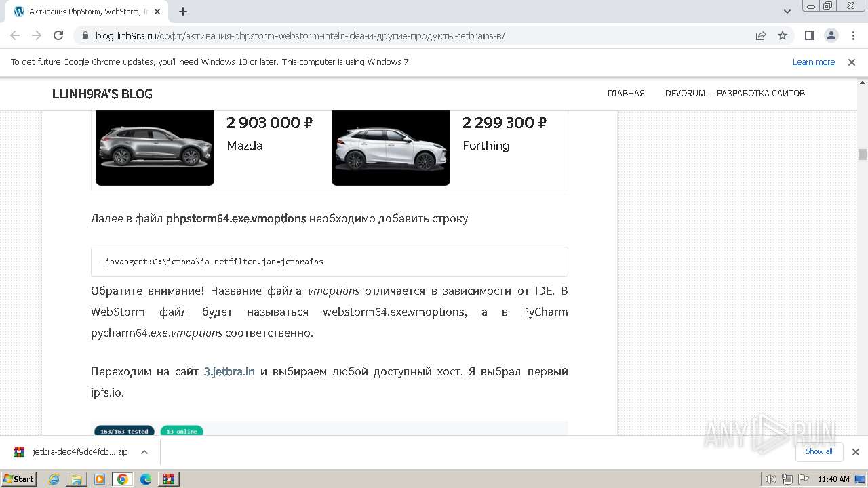Follow the 3.jetbra.in link
Image resolution: width=868 pixels, height=488 pixels.
[x=229, y=371]
